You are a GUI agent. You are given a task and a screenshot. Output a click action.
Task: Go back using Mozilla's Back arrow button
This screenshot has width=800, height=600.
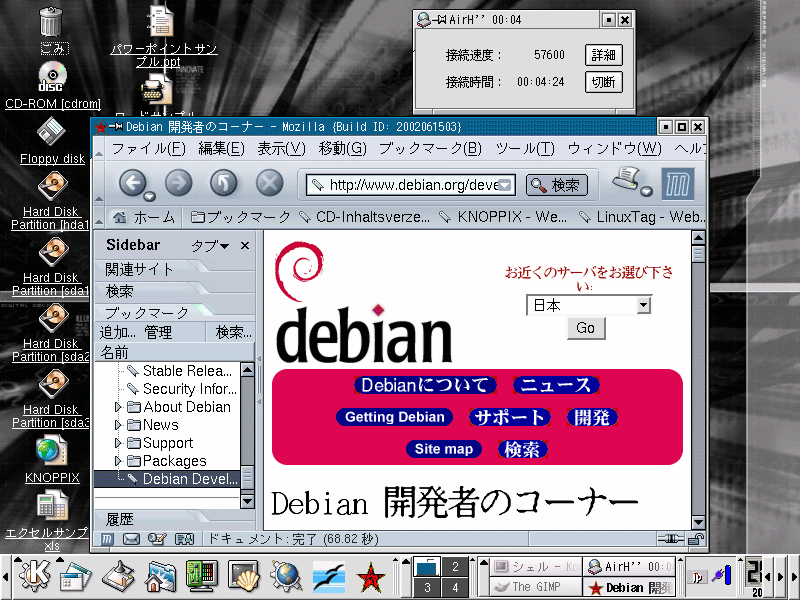click(132, 183)
